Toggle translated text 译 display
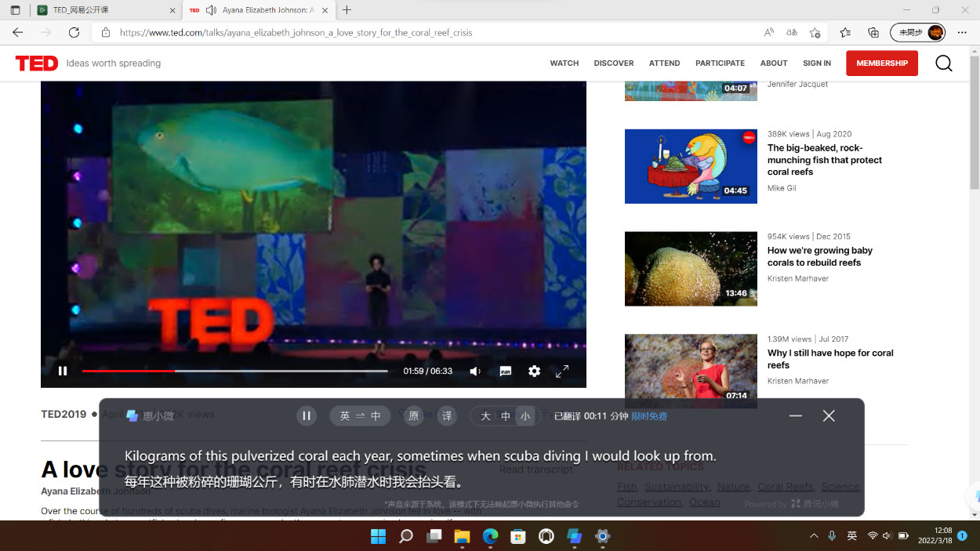Screen dimensions: 980x551 (x=447, y=416)
